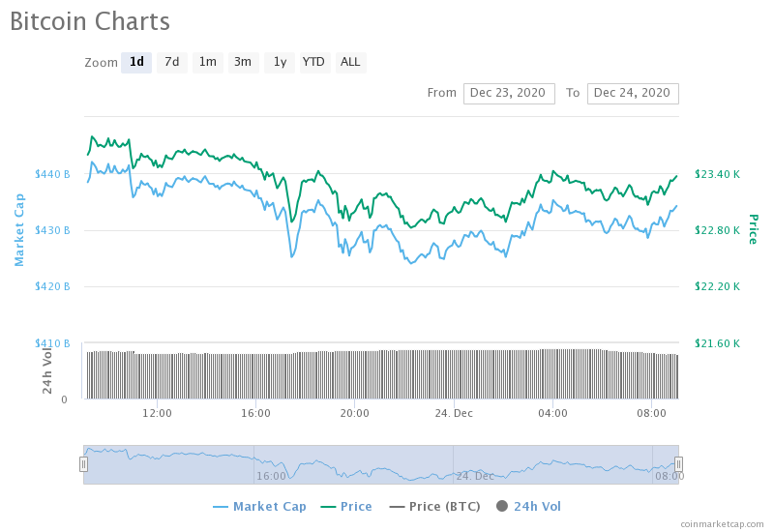
Task: Click the navigator range selection area
Action: 381,464
